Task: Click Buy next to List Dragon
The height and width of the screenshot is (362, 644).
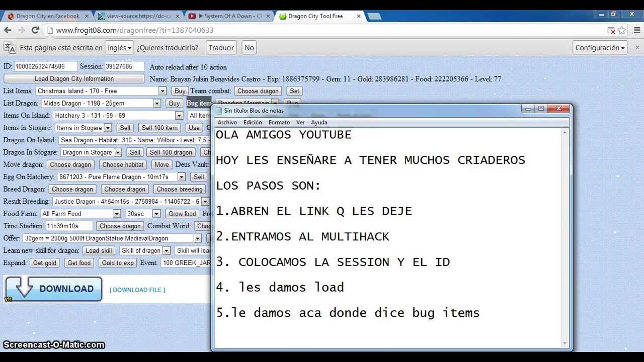Action: (174, 103)
